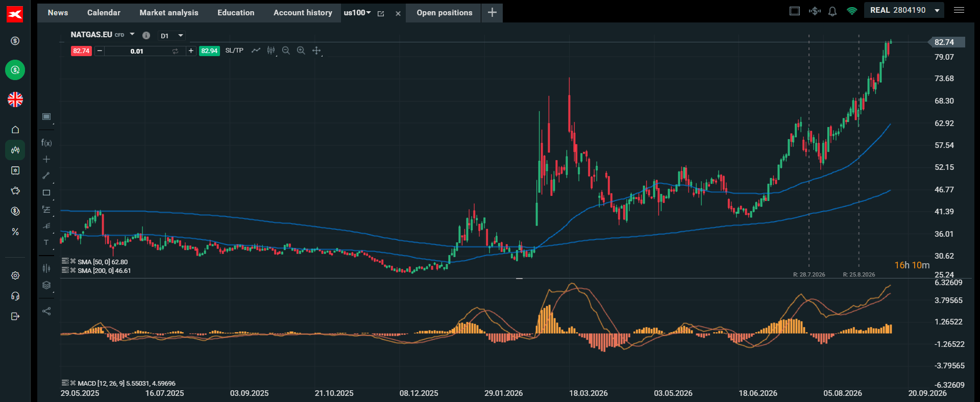Click the logout icon in the sidebar
The width and height of the screenshot is (980, 402).
(x=15, y=316)
